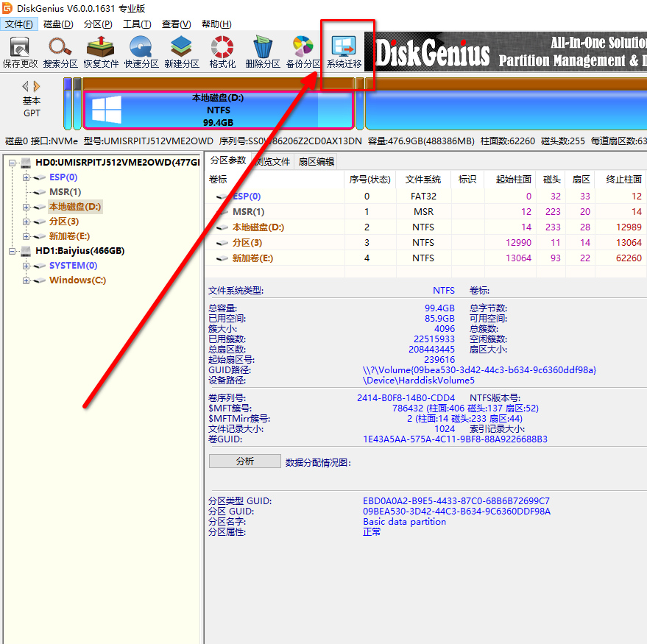
Task: Expand the Windows(C:) tree node
Action: pyautogui.click(x=26, y=280)
